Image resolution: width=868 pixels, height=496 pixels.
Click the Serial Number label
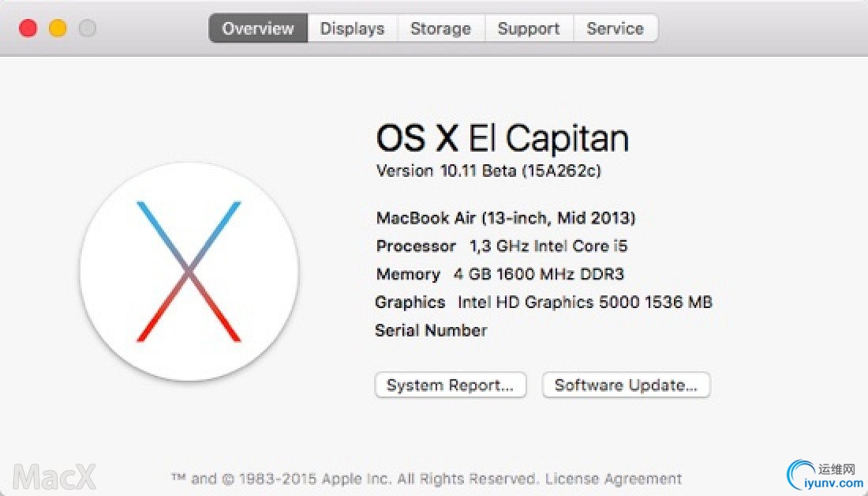(x=431, y=330)
